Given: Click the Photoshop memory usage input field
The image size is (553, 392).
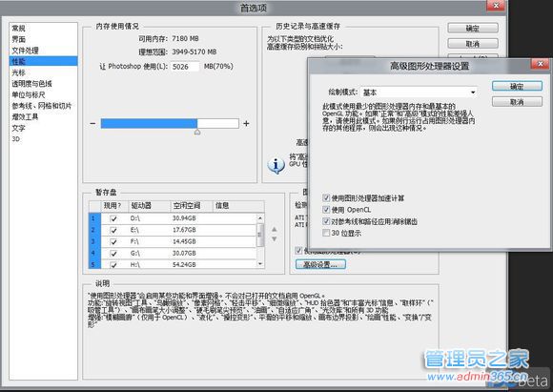Looking at the screenshot, I should point(185,67).
